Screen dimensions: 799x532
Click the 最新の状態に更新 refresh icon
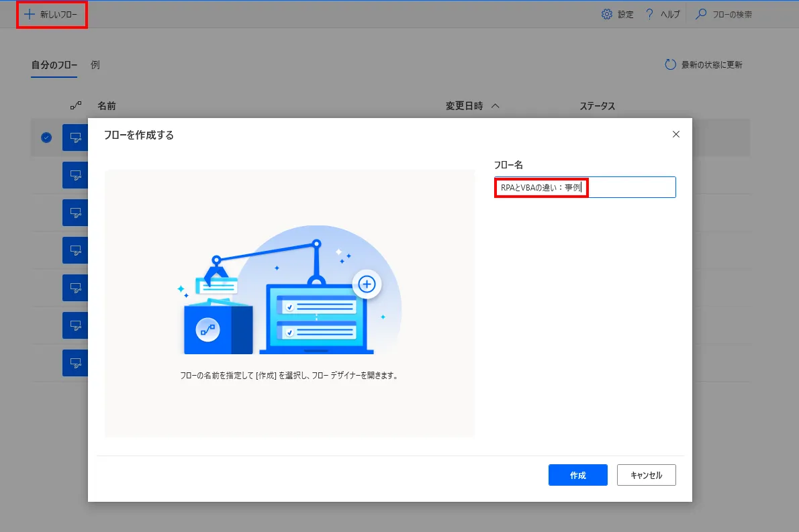(x=670, y=64)
